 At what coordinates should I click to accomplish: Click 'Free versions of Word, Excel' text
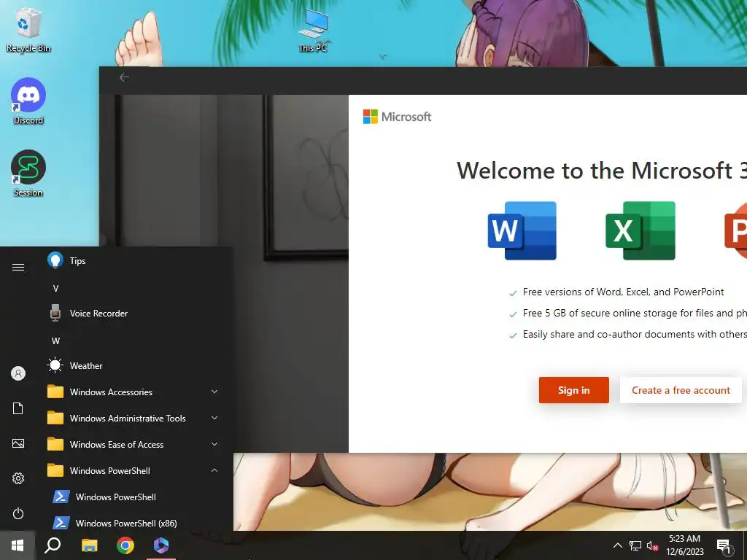point(623,292)
